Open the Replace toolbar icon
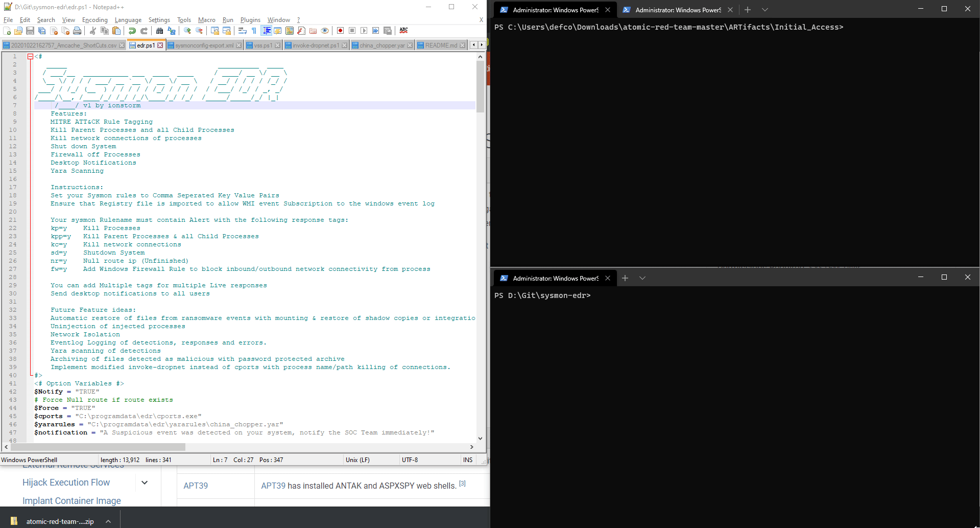The image size is (980, 528). pyautogui.click(x=172, y=31)
